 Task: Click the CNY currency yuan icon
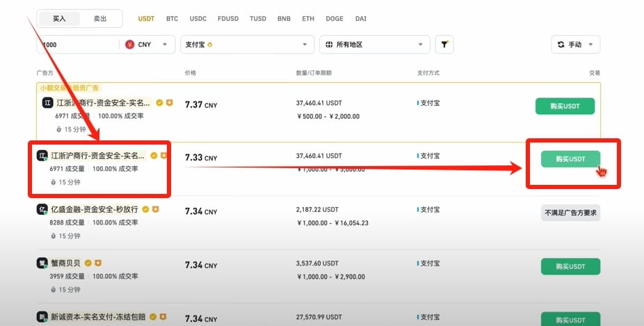point(130,44)
